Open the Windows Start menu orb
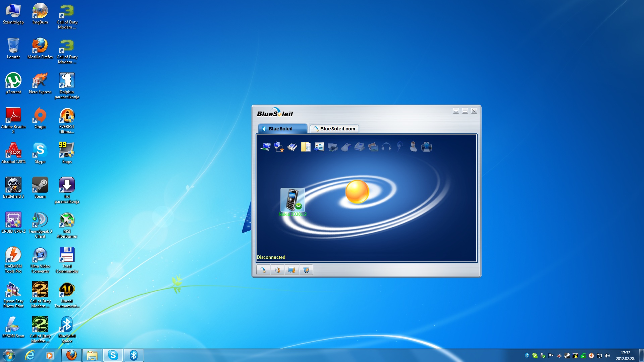 [9, 355]
